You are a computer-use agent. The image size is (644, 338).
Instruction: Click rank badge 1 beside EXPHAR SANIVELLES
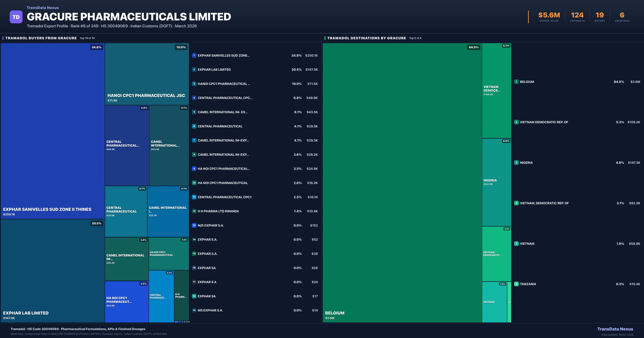pyautogui.click(x=194, y=55)
